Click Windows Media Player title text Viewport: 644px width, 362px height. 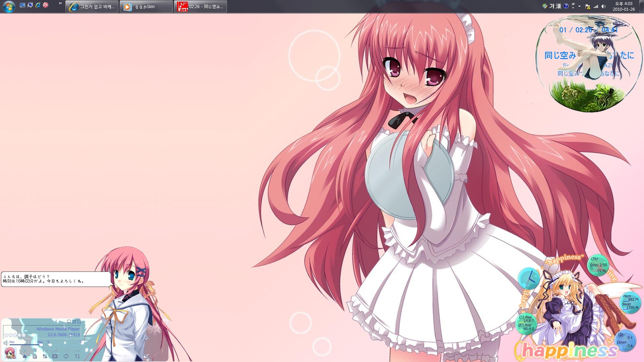pyautogui.click(x=58, y=329)
